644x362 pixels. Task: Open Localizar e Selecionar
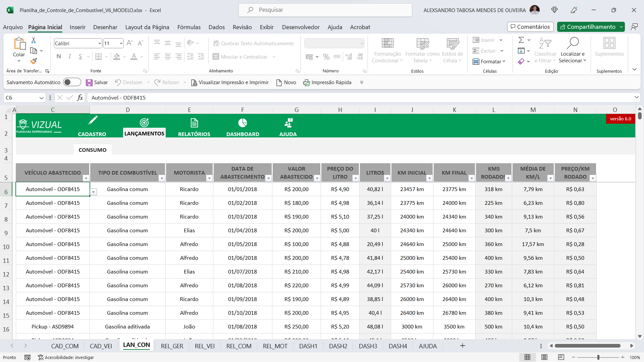[x=573, y=50]
